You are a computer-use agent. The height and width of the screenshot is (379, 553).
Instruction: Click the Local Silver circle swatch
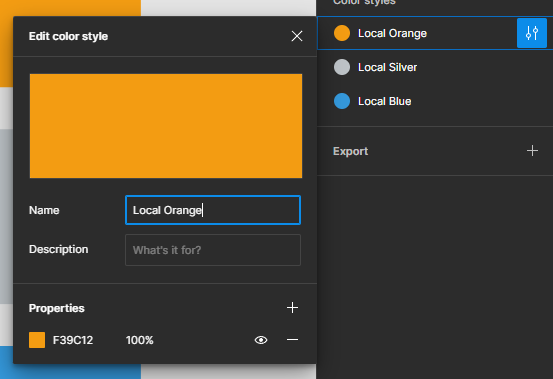tap(342, 67)
